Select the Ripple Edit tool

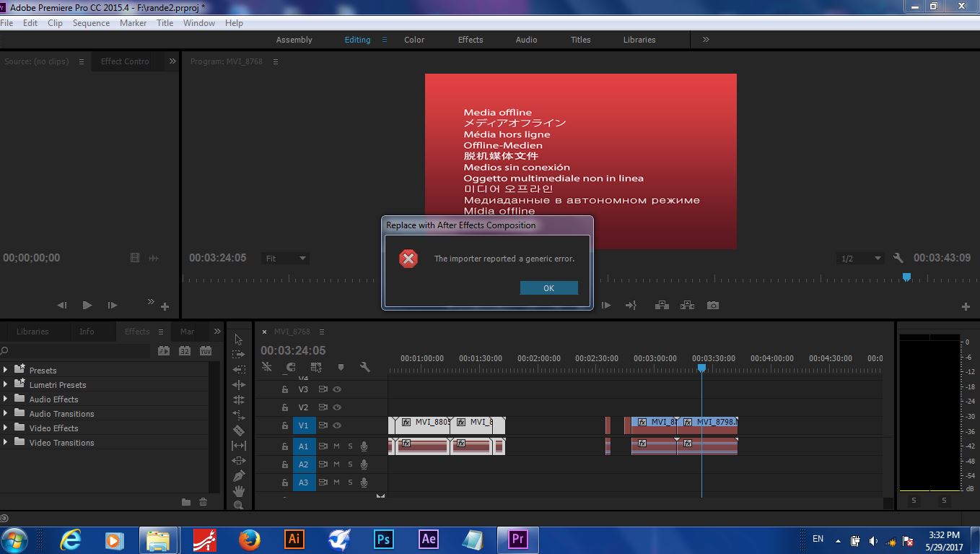[x=239, y=385]
